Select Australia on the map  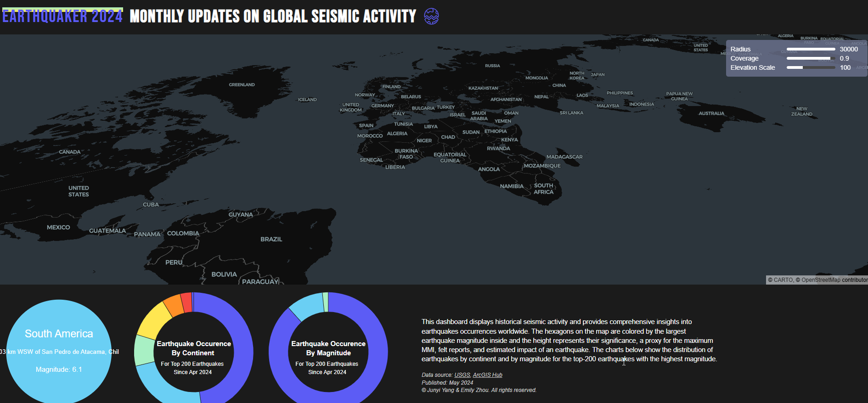click(x=711, y=113)
